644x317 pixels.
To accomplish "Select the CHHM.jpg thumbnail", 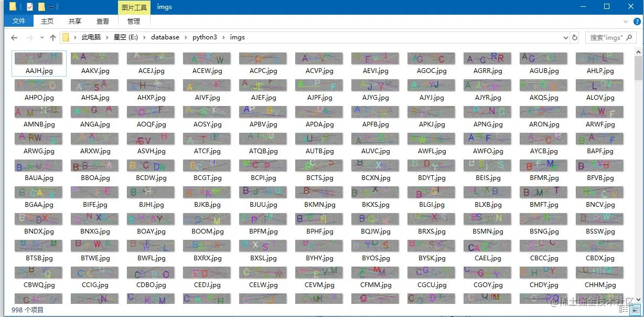I will (600, 272).
